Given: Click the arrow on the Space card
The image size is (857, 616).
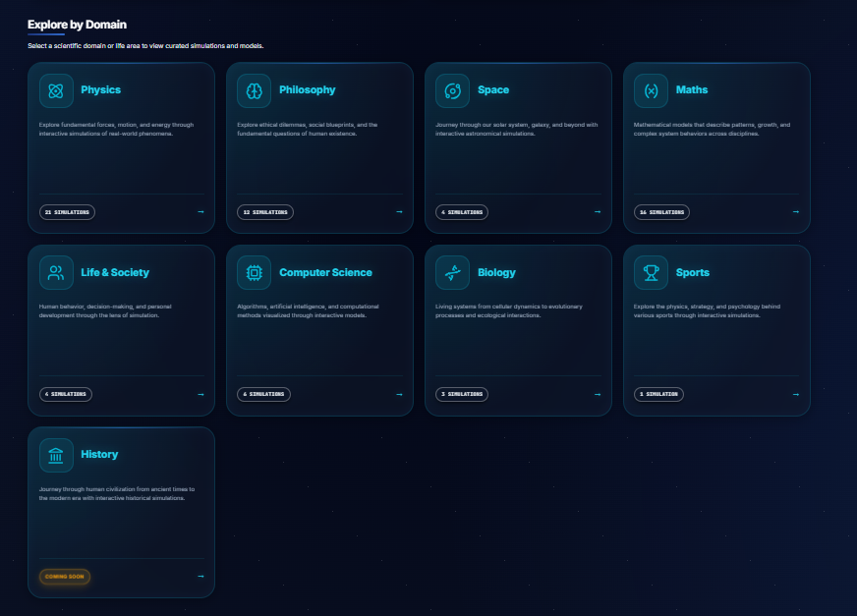Looking at the screenshot, I should pos(597,211).
